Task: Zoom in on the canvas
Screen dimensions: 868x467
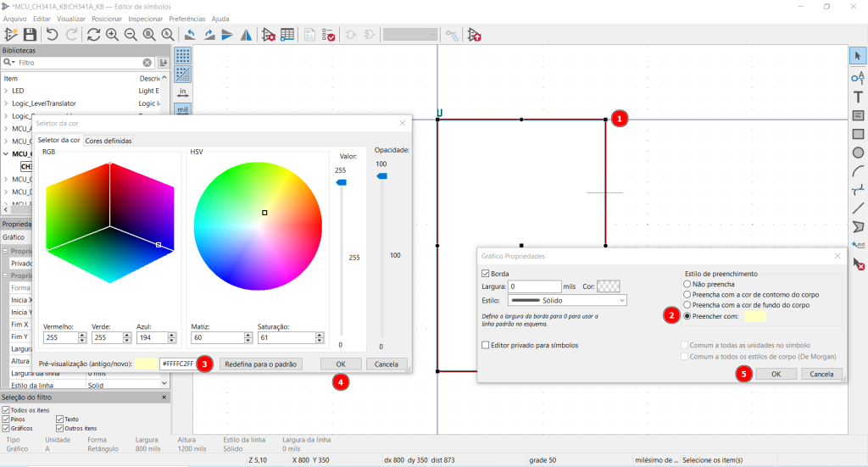Action: [x=112, y=35]
